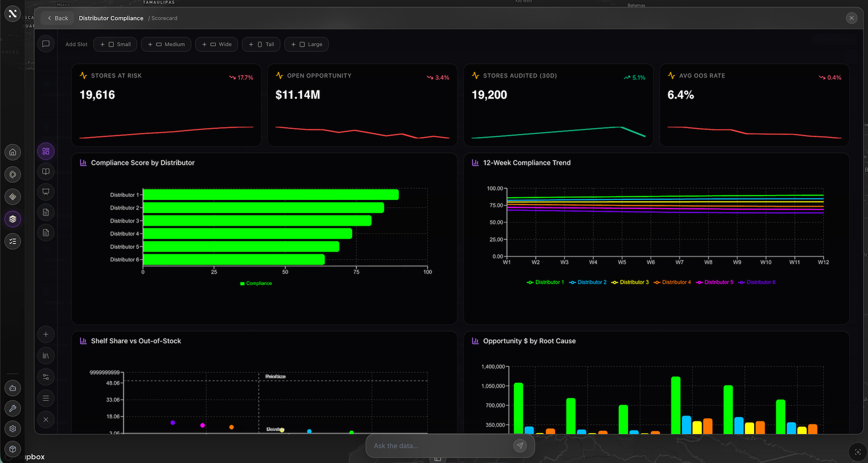Open the Stores At Risk KPI card

click(166, 105)
